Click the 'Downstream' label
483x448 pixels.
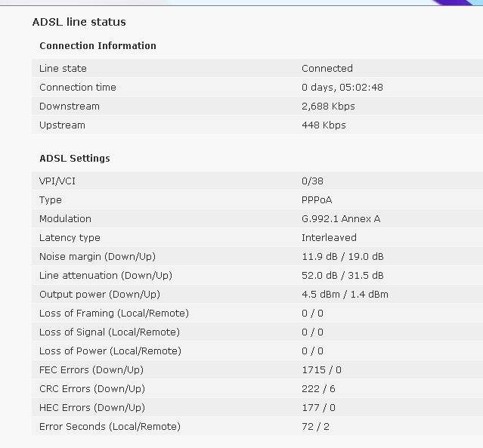point(70,107)
